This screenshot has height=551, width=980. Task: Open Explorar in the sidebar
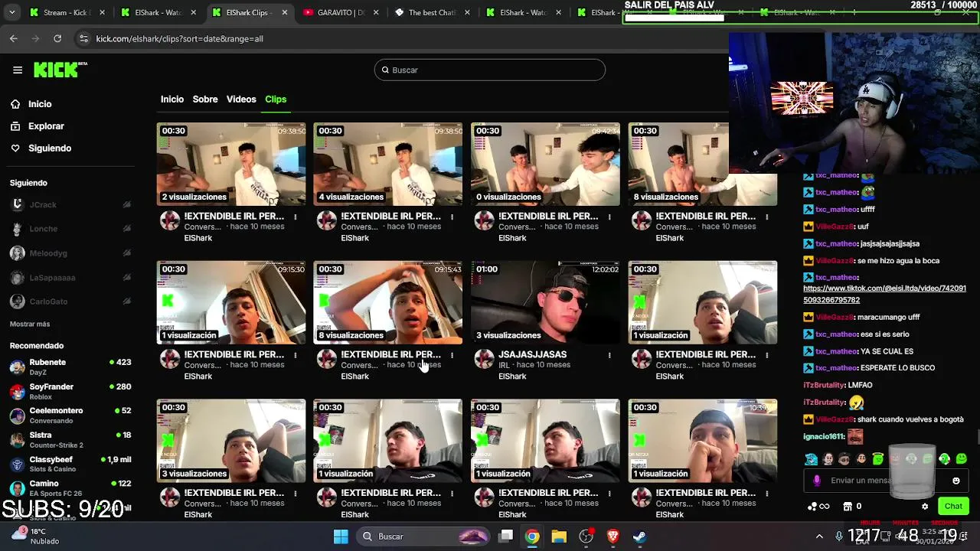click(x=38, y=126)
